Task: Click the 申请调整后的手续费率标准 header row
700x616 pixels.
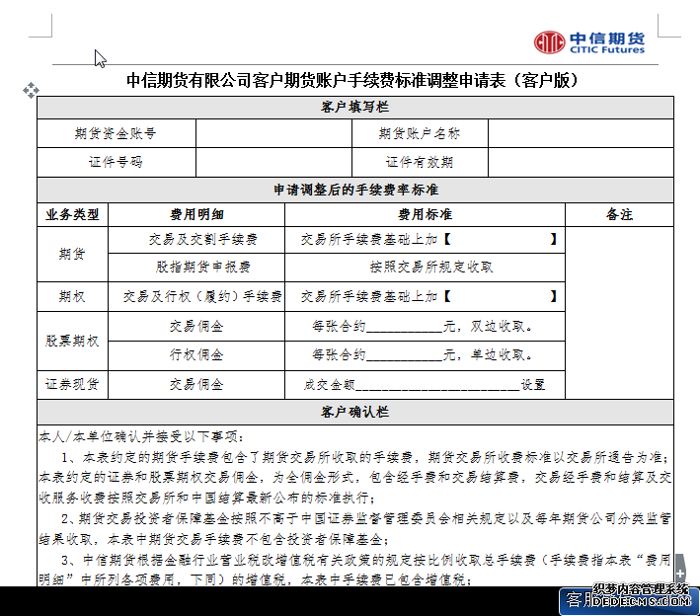Action: coord(355,190)
